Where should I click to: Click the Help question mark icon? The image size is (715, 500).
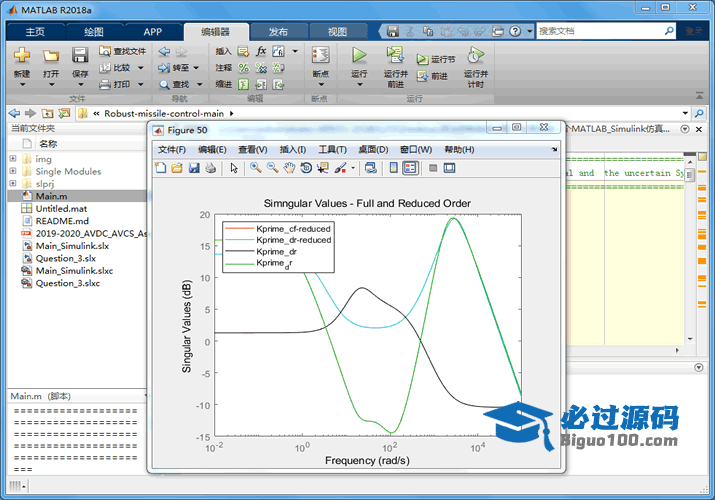(515, 31)
